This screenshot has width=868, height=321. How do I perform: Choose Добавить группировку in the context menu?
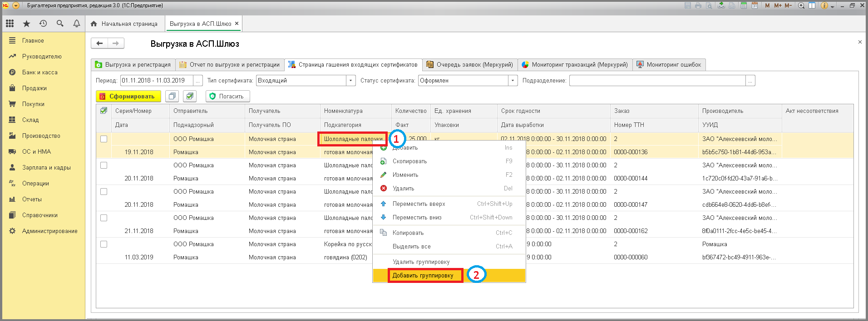[449, 275]
